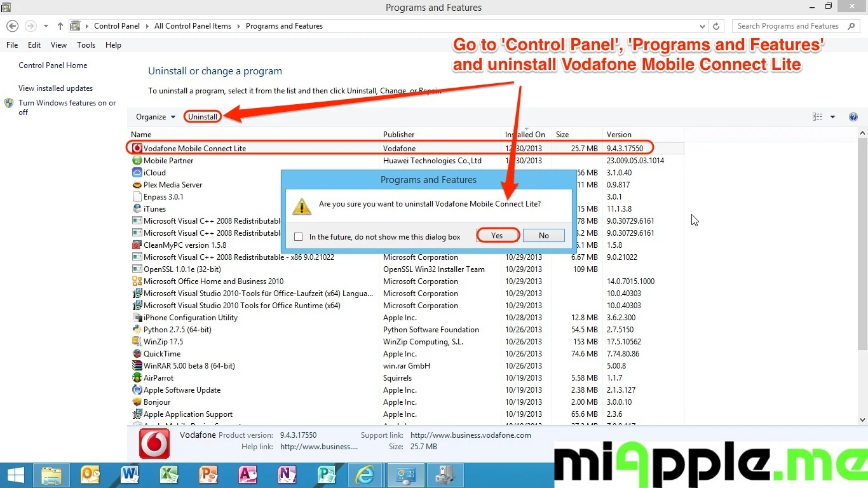Refresh the Programs and Features list

(x=716, y=26)
